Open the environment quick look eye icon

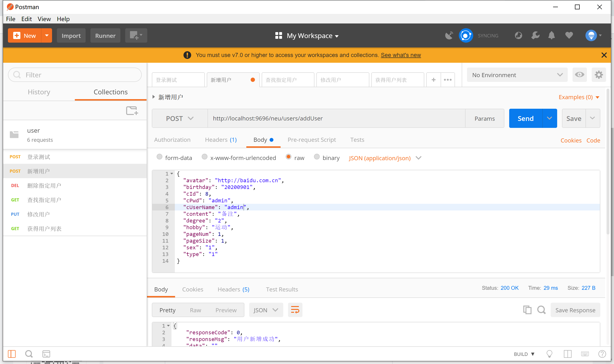click(579, 74)
